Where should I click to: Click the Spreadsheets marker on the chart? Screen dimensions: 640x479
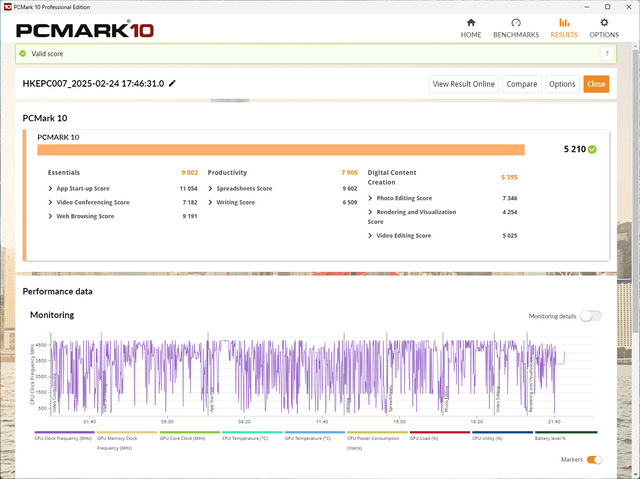coord(390,399)
